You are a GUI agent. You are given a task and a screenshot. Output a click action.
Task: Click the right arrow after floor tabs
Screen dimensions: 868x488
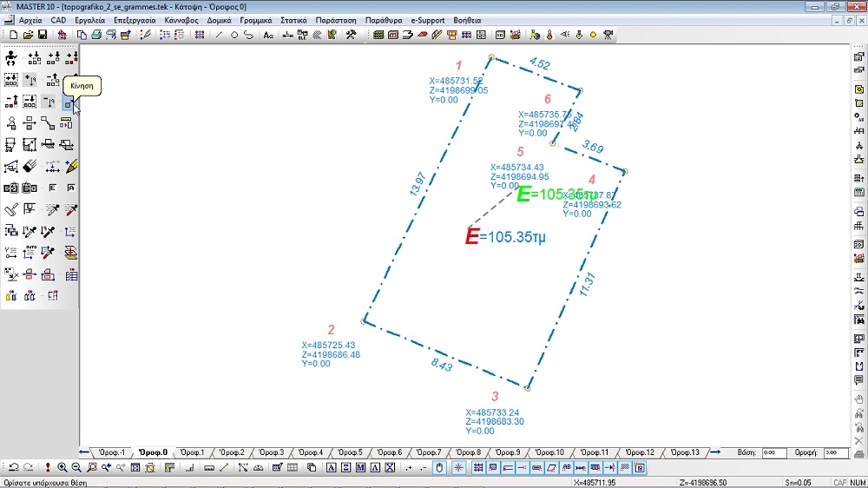click(714, 452)
